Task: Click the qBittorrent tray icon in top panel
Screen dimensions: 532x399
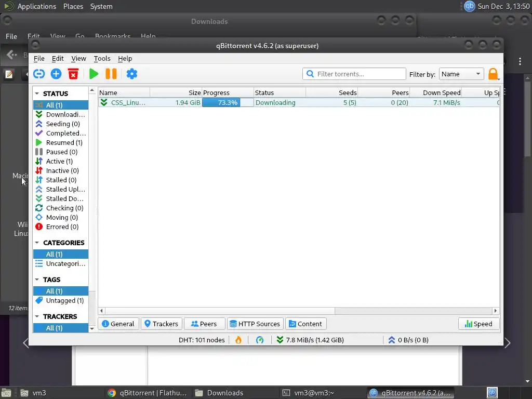Action: (469, 6)
